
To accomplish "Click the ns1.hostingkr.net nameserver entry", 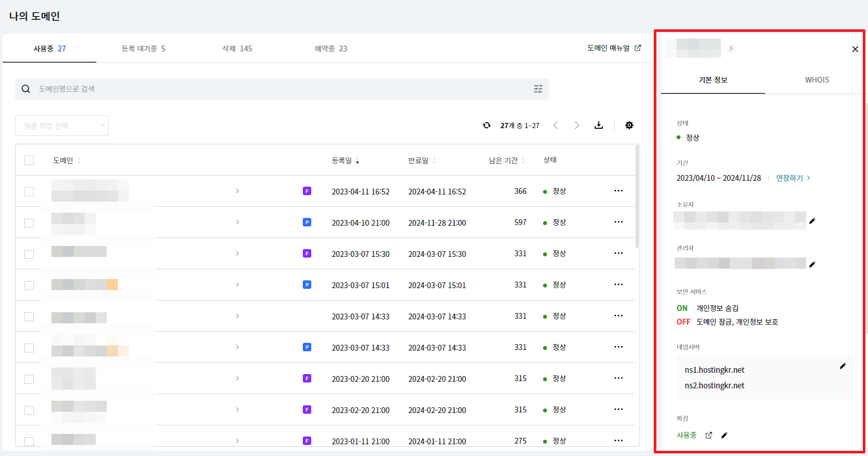I will click(714, 370).
